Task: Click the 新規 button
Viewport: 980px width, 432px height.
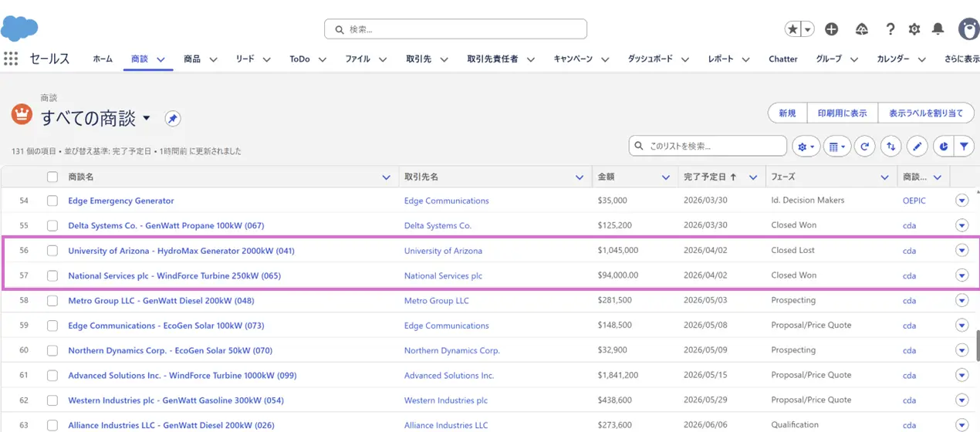Action: (x=787, y=113)
